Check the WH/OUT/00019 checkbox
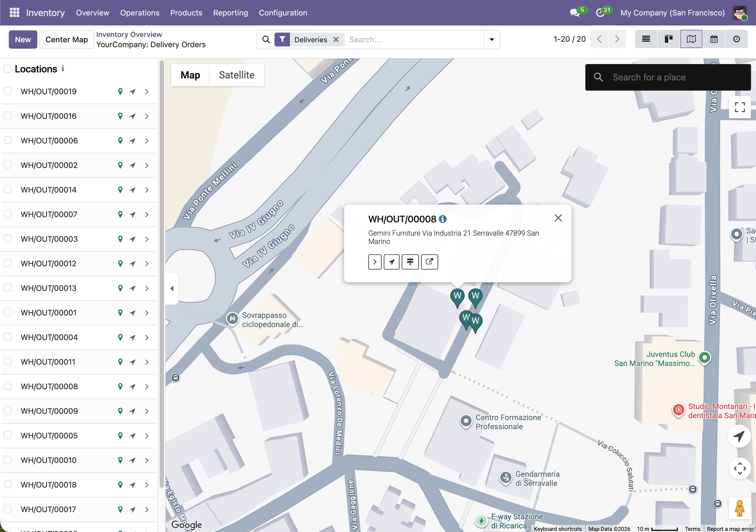The width and height of the screenshot is (756, 532). [7, 91]
